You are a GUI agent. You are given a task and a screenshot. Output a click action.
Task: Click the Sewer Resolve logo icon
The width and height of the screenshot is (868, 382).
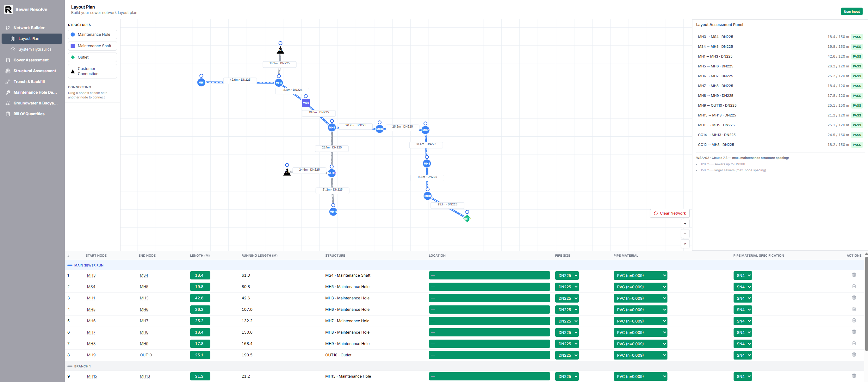(9, 9)
